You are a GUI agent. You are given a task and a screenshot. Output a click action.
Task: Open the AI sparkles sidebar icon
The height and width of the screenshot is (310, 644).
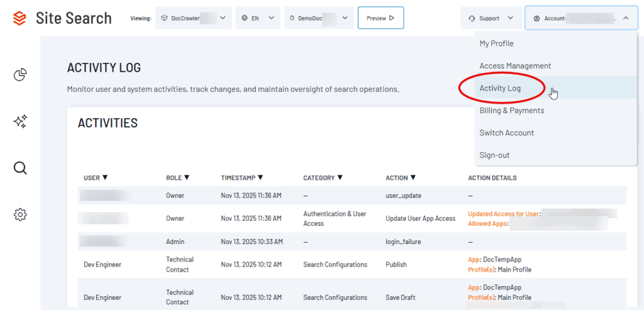20,121
